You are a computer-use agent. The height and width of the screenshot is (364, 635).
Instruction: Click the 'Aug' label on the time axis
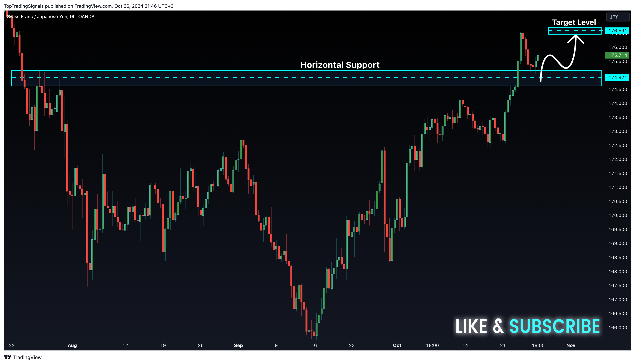coord(72,345)
